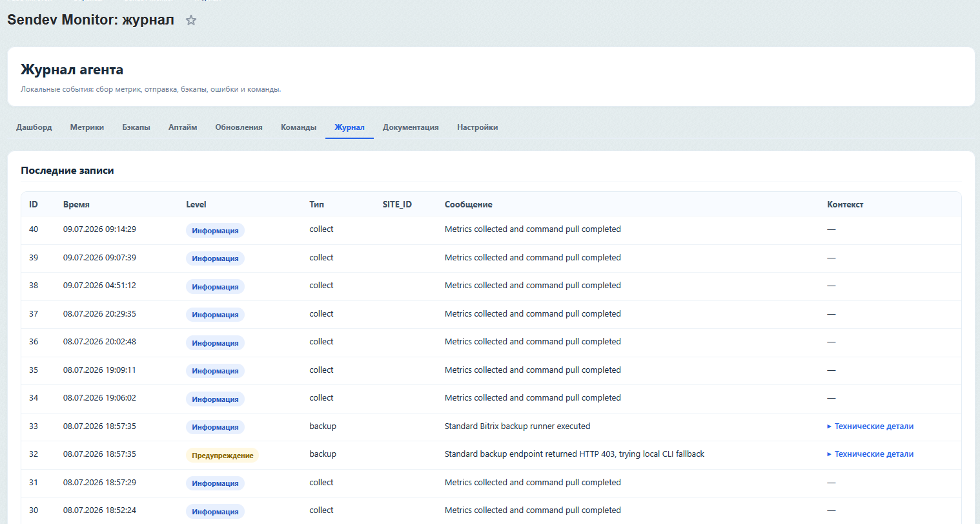This screenshot has height=524, width=980.
Task: Click the Последние записи heading
Action: pos(67,171)
